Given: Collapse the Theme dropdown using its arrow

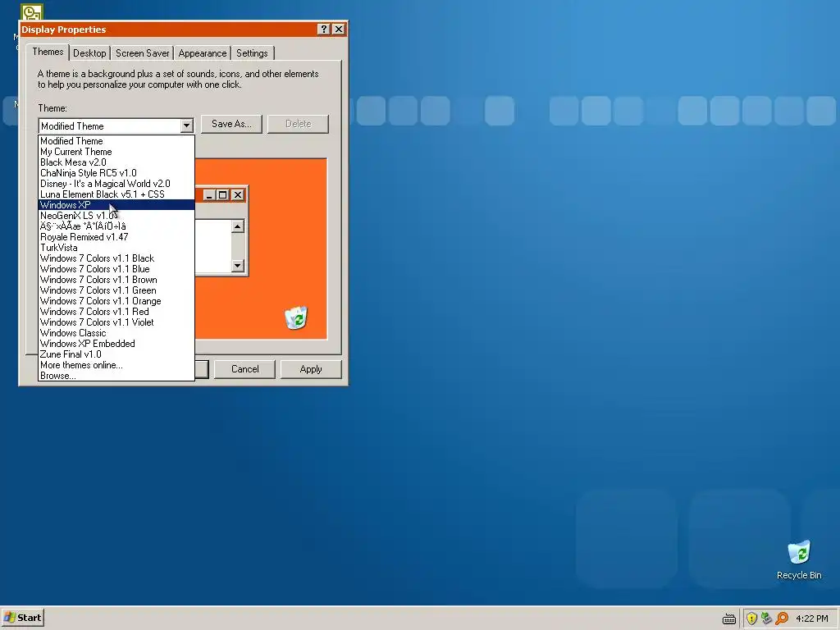Looking at the screenshot, I should pyautogui.click(x=186, y=126).
